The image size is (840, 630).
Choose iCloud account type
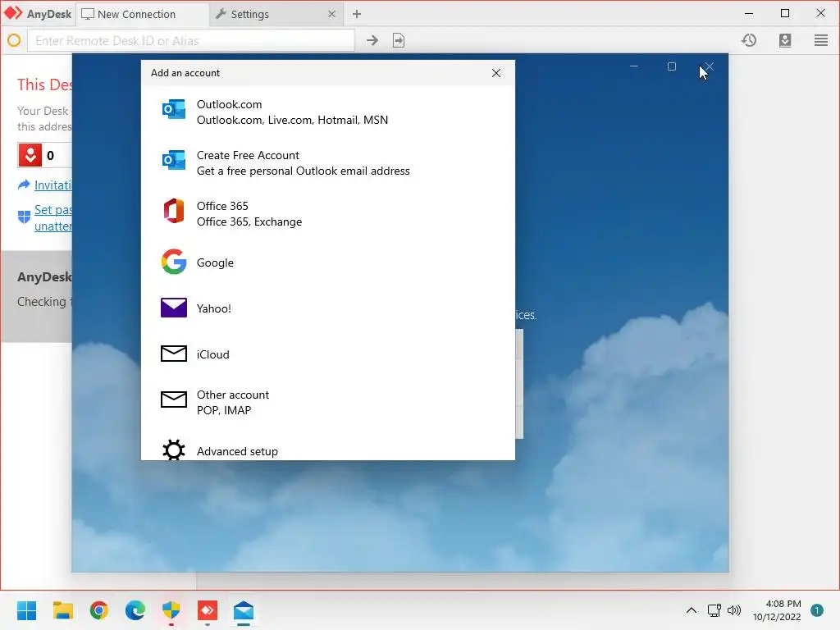[328, 354]
